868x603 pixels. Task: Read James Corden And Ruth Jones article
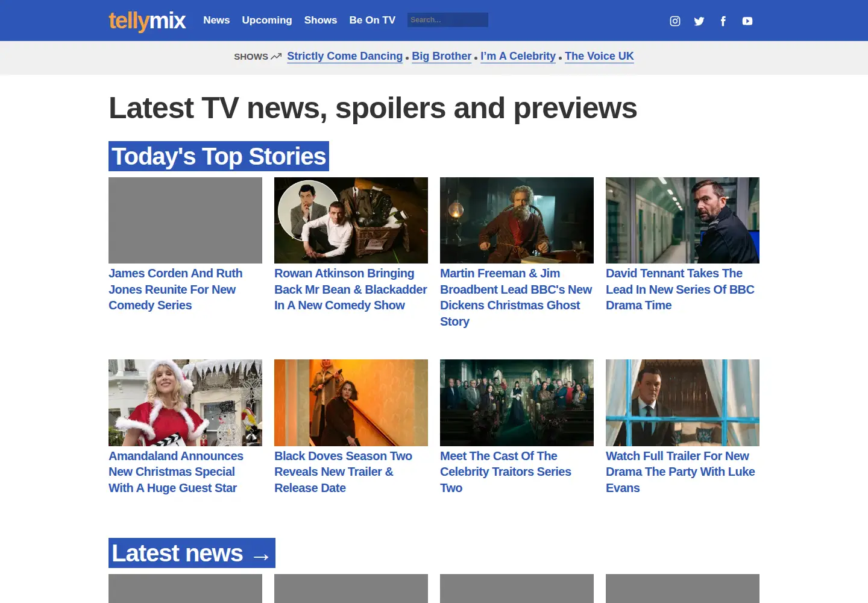(x=175, y=289)
